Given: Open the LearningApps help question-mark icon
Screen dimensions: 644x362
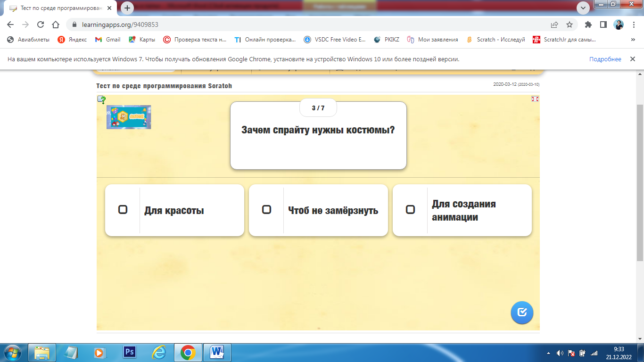Looking at the screenshot, I should pos(101,99).
